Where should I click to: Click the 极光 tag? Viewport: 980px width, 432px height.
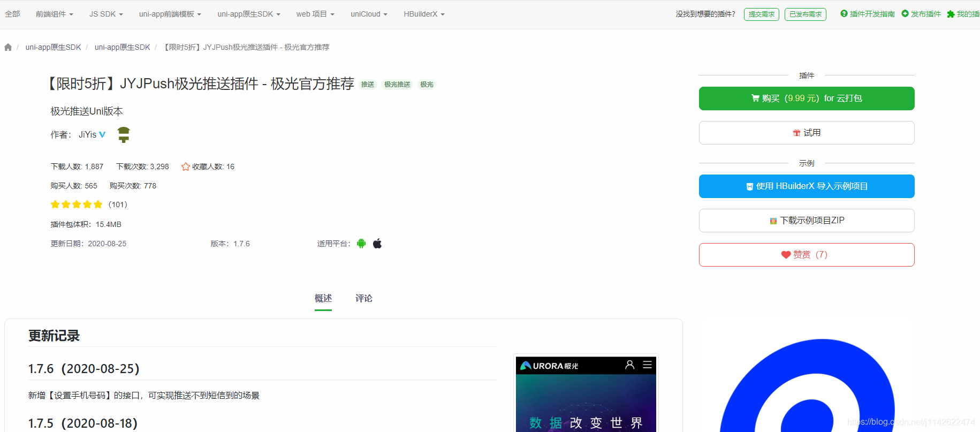click(x=427, y=85)
